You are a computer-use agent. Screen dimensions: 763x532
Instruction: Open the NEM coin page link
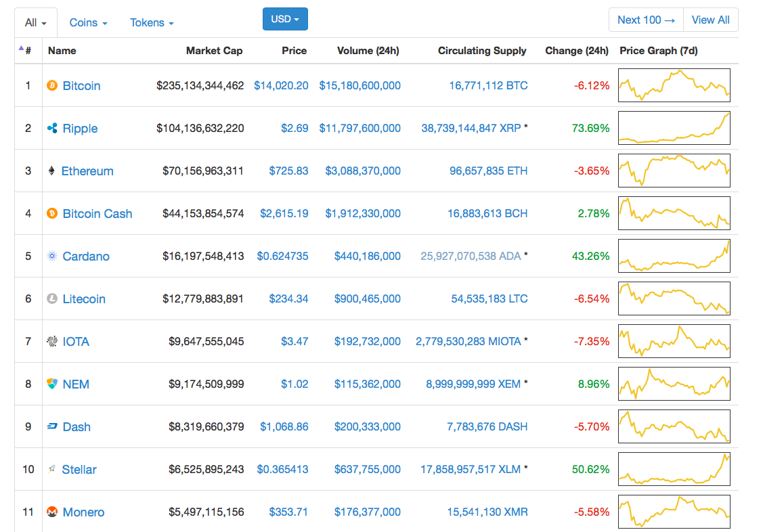pyautogui.click(x=76, y=384)
